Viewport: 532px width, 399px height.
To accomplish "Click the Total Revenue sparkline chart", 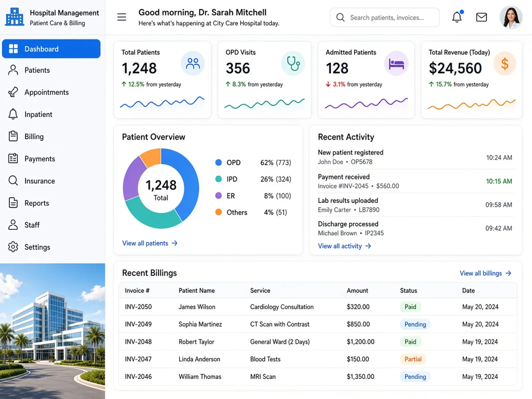I will pyautogui.click(x=472, y=104).
